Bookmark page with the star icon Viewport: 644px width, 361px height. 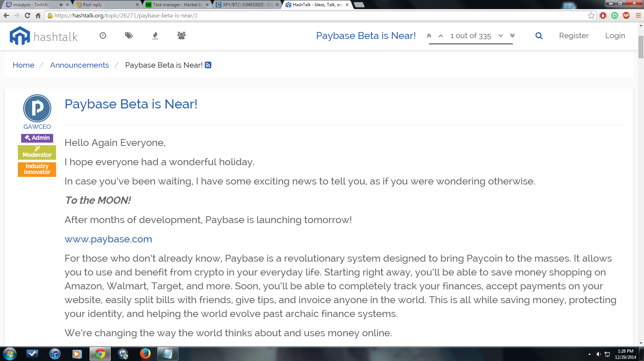(x=591, y=15)
